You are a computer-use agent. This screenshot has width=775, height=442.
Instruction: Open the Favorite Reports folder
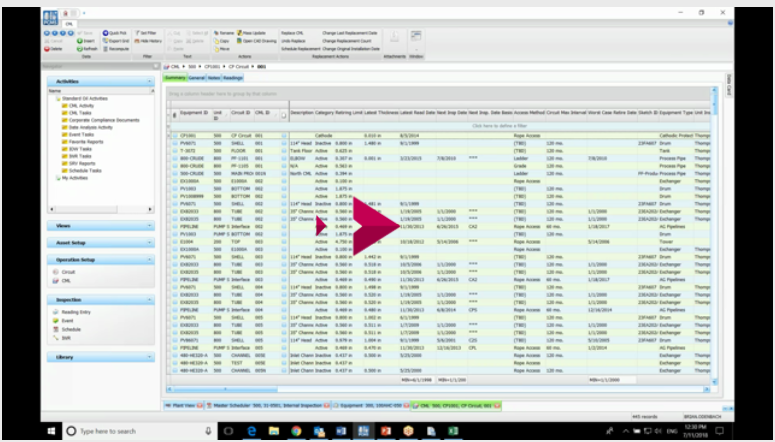(83, 142)
